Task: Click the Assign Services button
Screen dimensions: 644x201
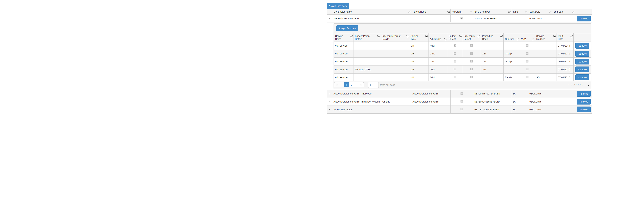Action: 347,28
